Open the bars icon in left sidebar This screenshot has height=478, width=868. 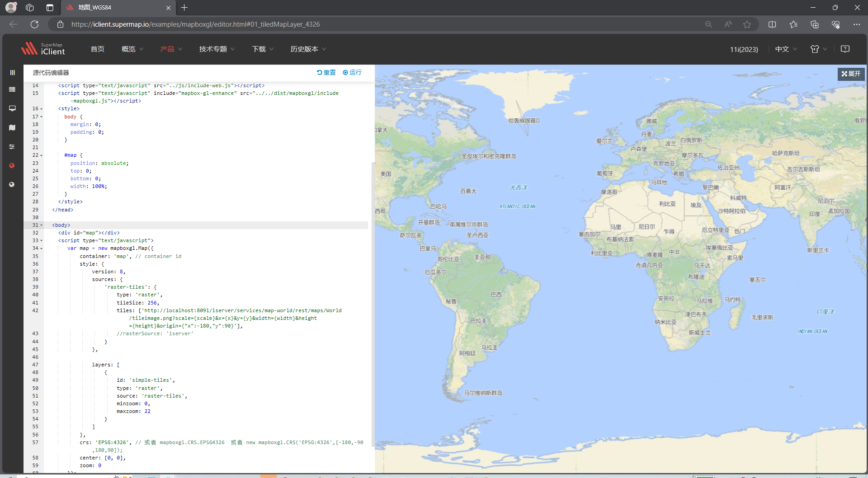pos(12,72)
